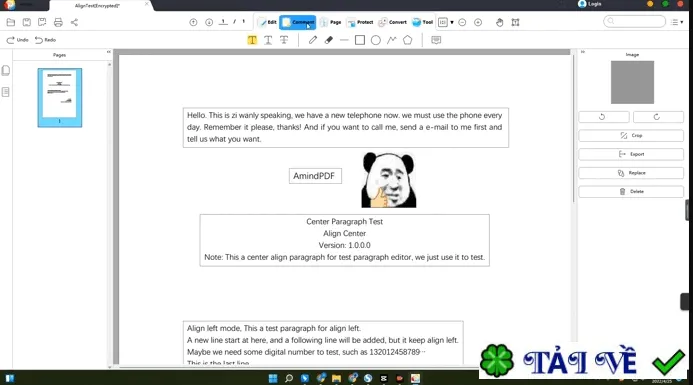The image size is (693, 385).
Task: Select the Underline text tool
Action: click(x=268, y=40)
